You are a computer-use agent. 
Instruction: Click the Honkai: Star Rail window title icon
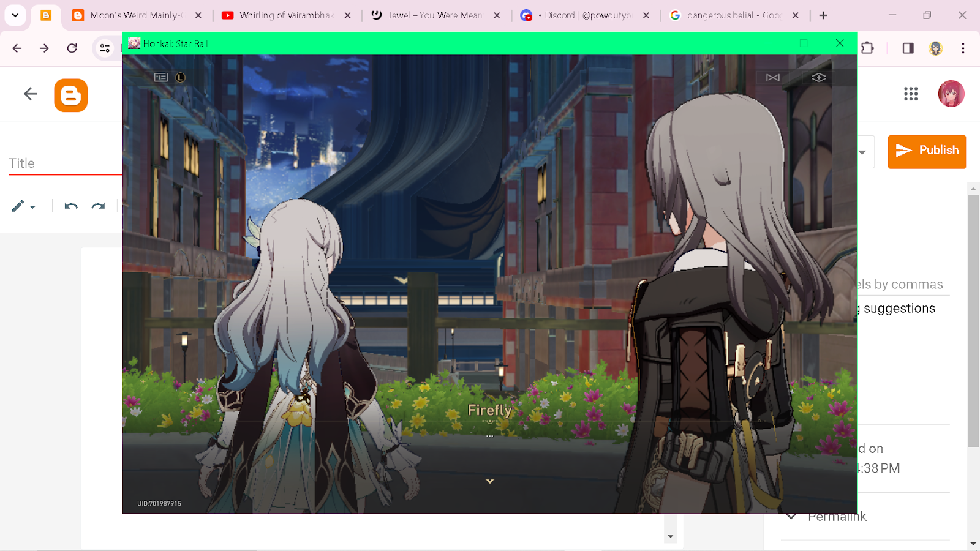134,43
